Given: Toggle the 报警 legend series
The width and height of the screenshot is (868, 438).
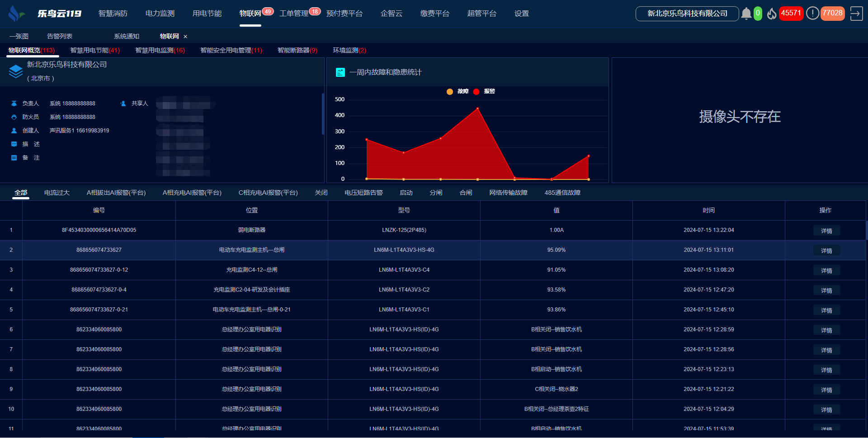Looking at the screenshot, I should point(484,91).
